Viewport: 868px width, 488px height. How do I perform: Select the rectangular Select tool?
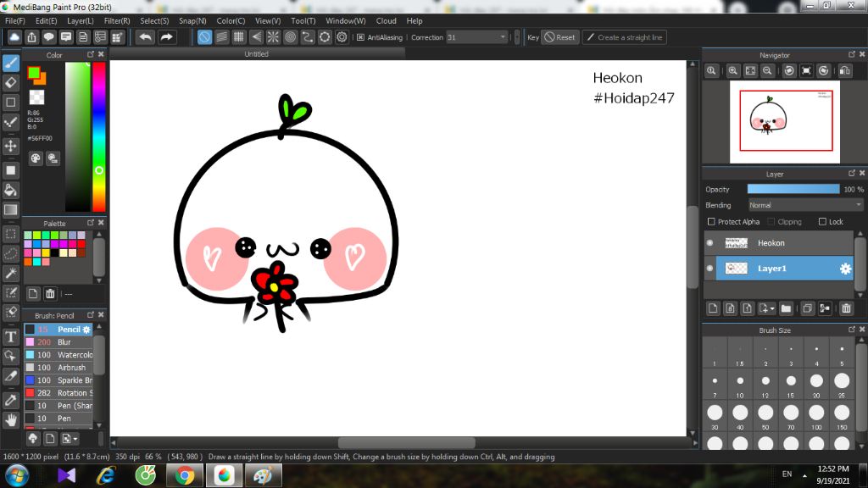tap(10, 234)
